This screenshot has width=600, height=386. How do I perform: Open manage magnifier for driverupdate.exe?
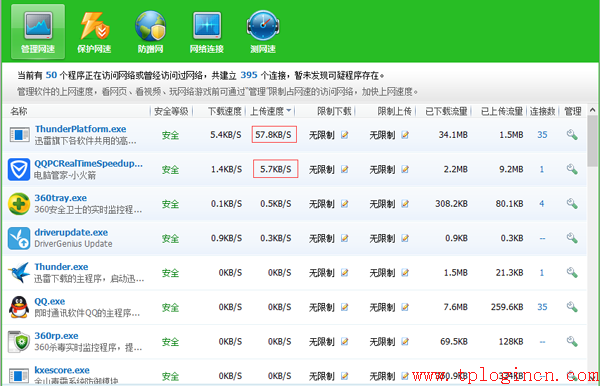(572, 238)
